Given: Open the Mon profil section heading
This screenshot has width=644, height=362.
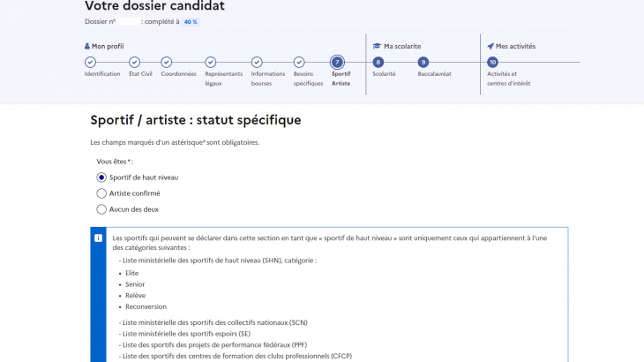Looking at the screenshot, I should pos(104,46).
